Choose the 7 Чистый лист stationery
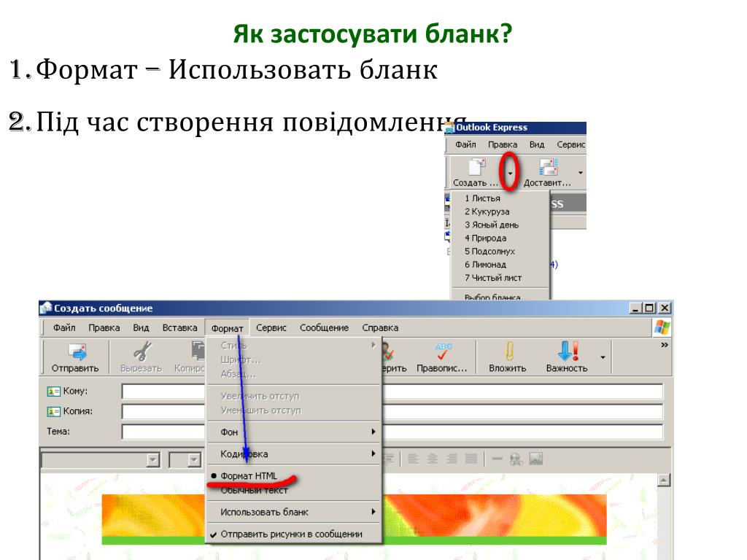The height and width of the screenshot is (560, 747). 493,278
